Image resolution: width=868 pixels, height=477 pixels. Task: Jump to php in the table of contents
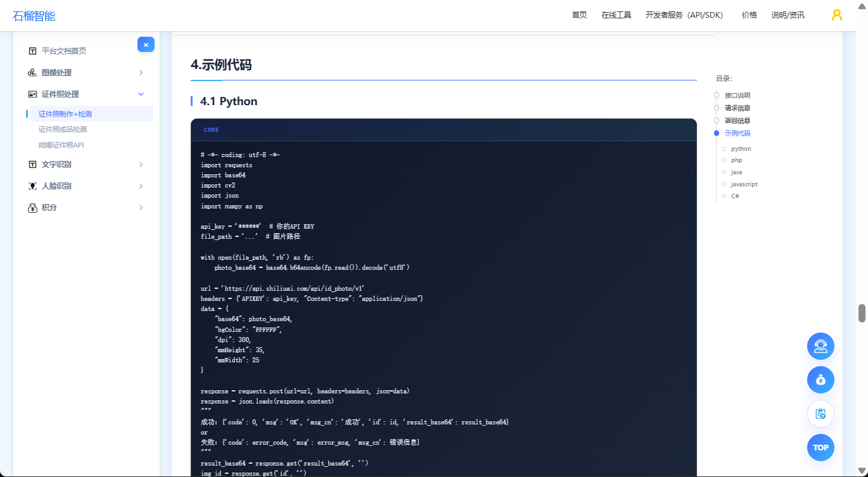pyautogui.click(x=737, y=160)
